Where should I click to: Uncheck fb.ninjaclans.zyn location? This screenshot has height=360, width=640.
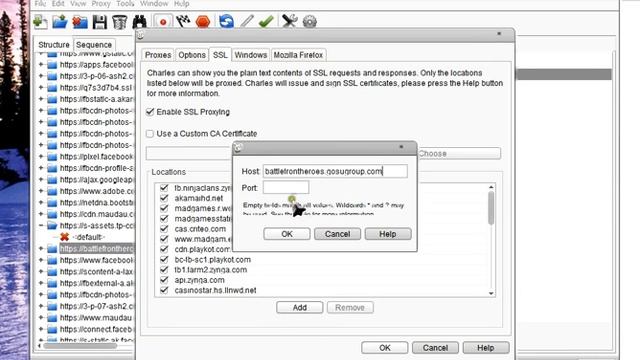(164, 188)
